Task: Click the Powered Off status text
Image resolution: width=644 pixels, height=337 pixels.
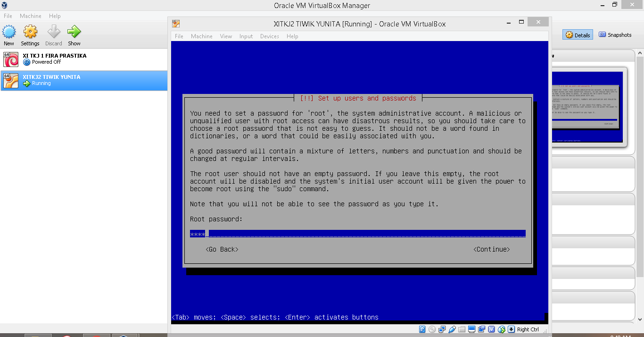Action: point(47,62)
